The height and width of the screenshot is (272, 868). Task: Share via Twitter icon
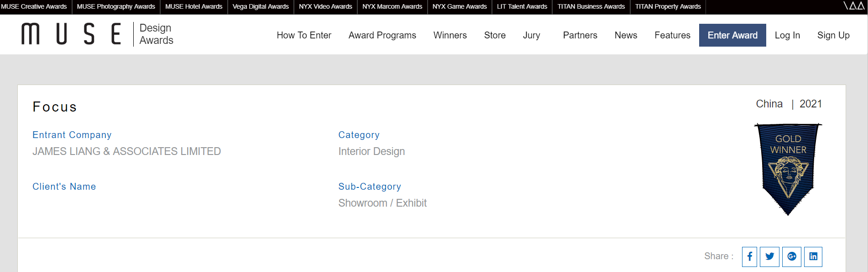coord(769,256)
